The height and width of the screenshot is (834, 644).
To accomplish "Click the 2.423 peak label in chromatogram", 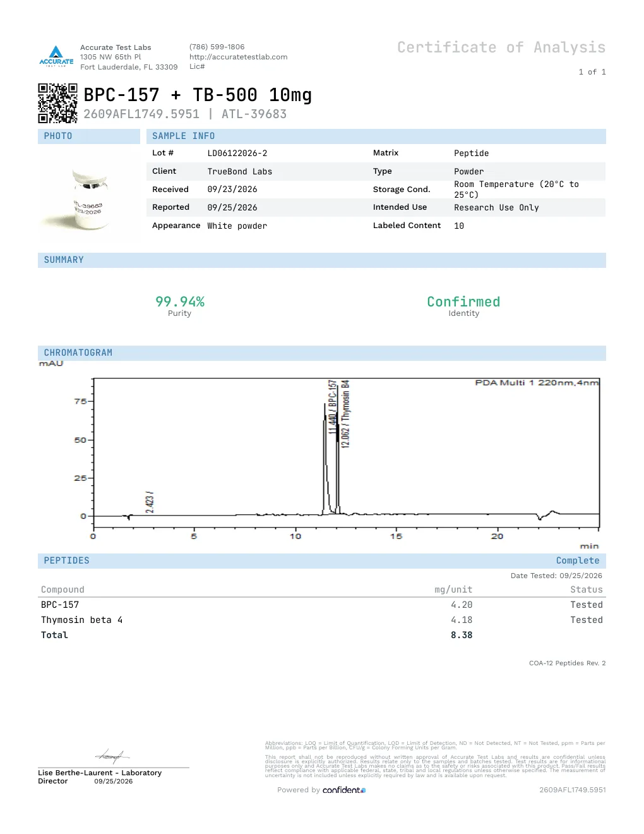I will click(x=150, y=502).
